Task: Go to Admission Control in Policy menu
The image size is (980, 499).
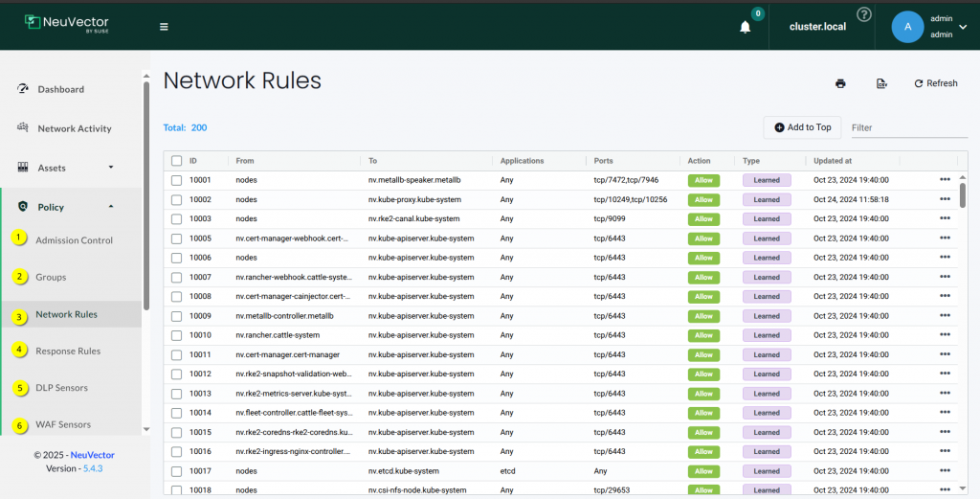Action: [x=74, y=240]
